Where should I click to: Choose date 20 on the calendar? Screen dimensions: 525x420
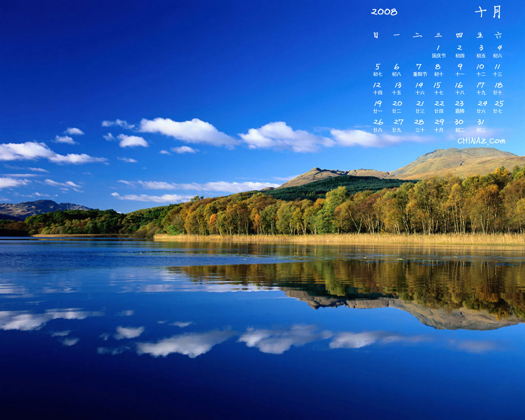coord(397,107)
